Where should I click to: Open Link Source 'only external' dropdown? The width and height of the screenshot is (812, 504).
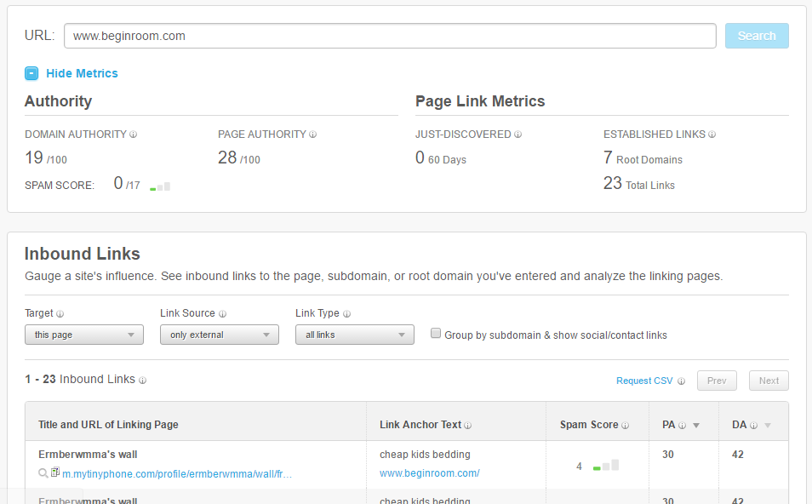(220, 335)
